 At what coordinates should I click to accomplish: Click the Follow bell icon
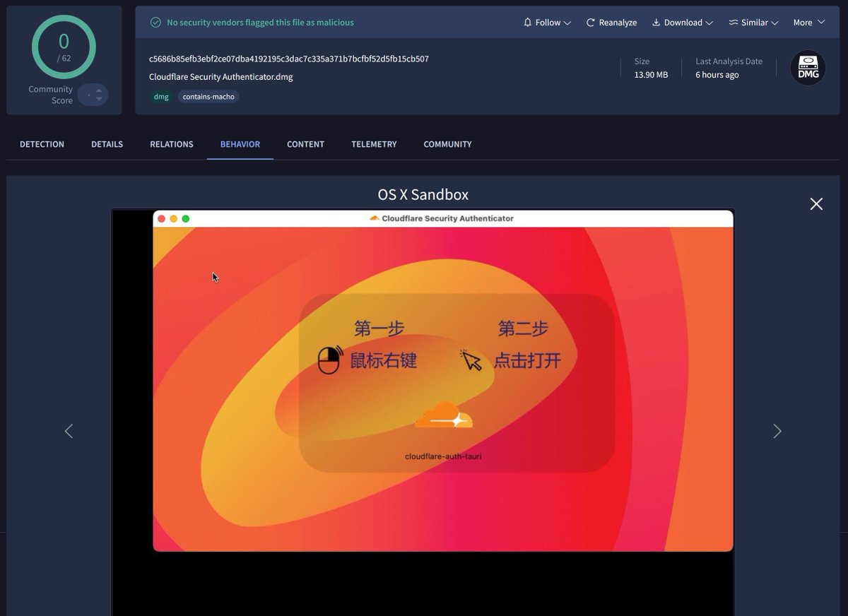(x=527, y=23)
